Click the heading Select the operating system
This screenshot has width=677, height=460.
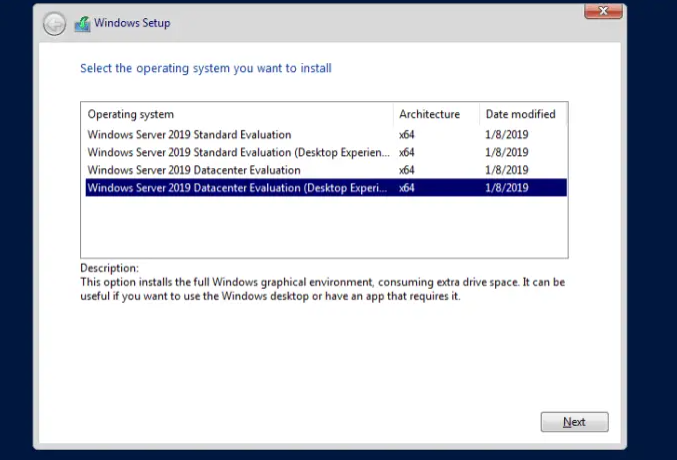pyautogui.click(x=206, y=68)
